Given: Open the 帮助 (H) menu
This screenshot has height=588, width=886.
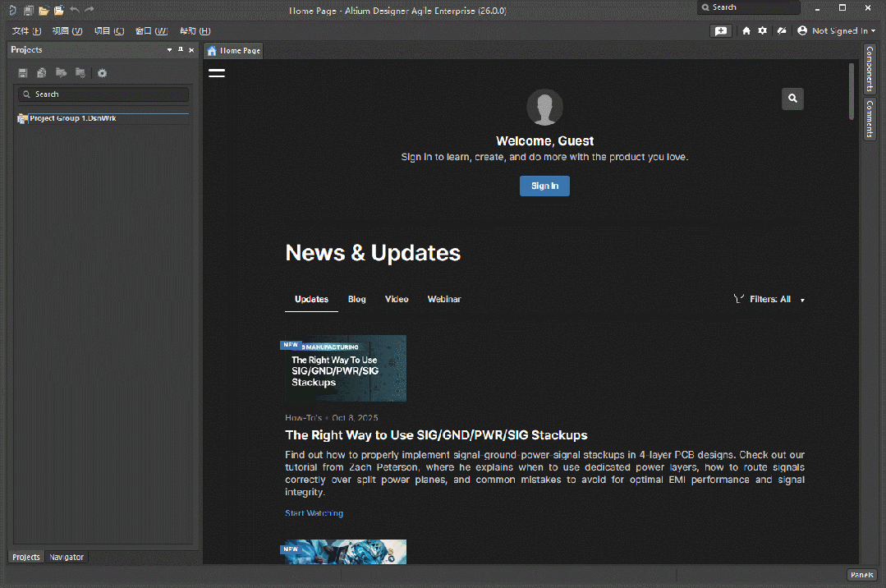Looking at the screenshot, I should [x=195, y=31].
